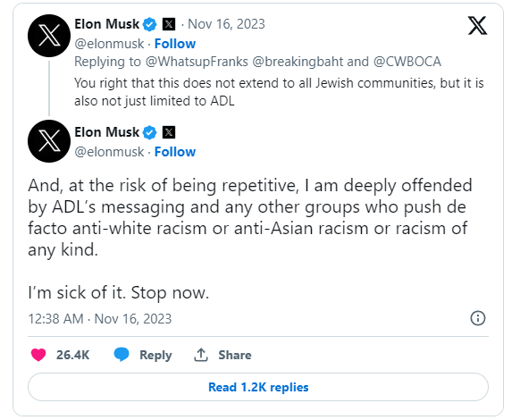Open Elon Musk's avatar on the parent reply
This screenshot has width=520, height=420.
tap(49, 36)
